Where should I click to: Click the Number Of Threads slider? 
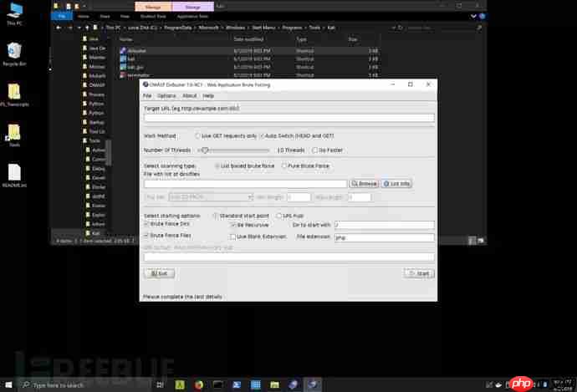233,150
